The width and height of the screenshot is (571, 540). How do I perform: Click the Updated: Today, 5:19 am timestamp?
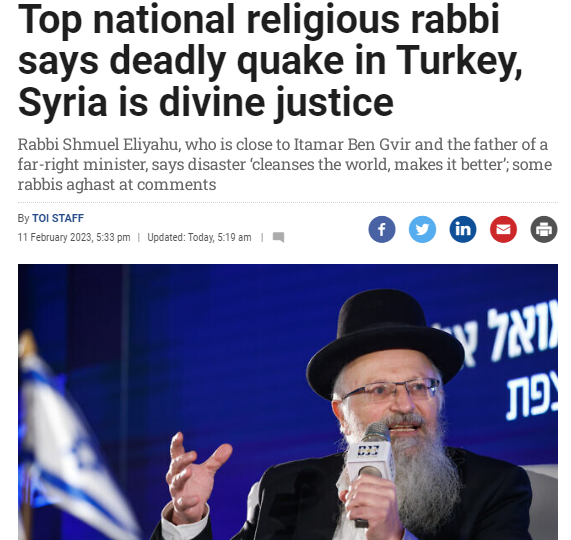coord(199,237)
